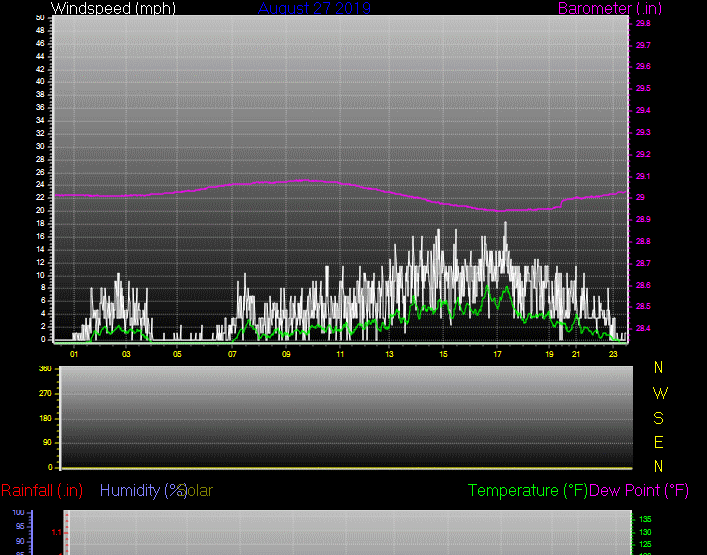This screenshot has height=555, width=707.
Task: Click the 270 wind direction degree label
Action: 46,394
